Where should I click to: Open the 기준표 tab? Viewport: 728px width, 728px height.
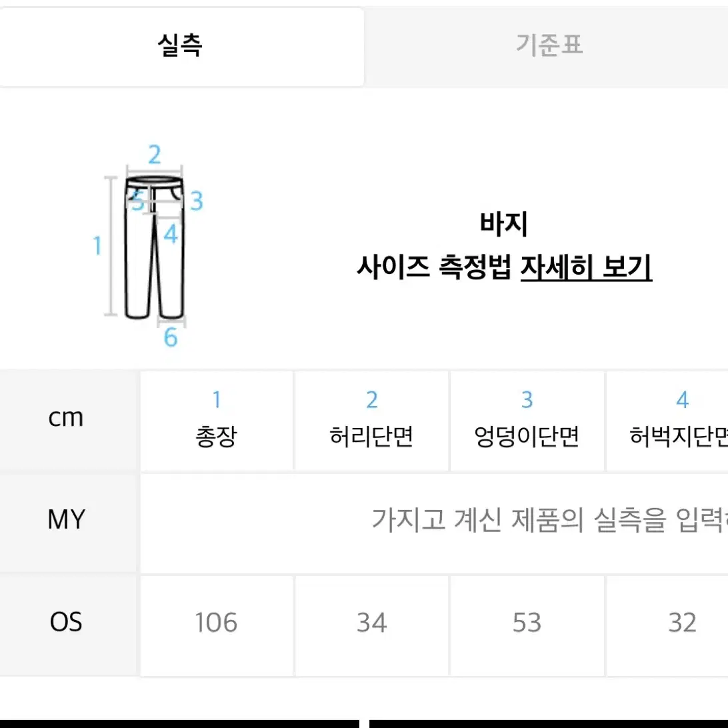pos(548,46)
